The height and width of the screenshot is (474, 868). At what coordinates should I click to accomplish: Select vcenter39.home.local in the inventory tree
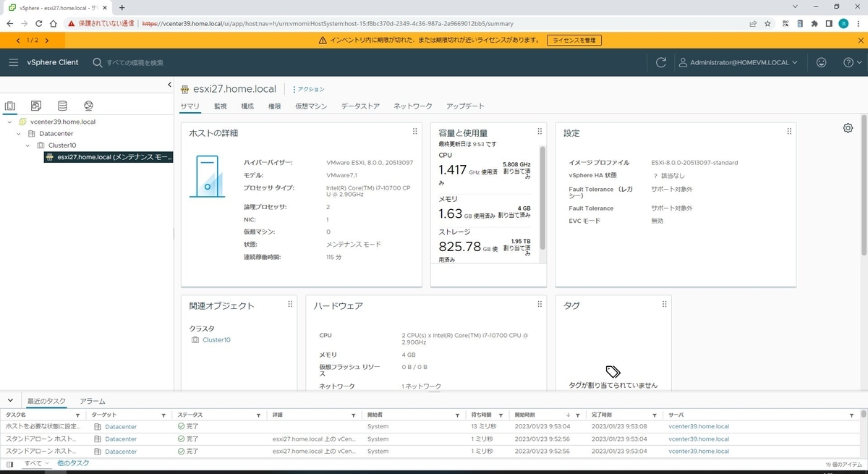point(63,122)
